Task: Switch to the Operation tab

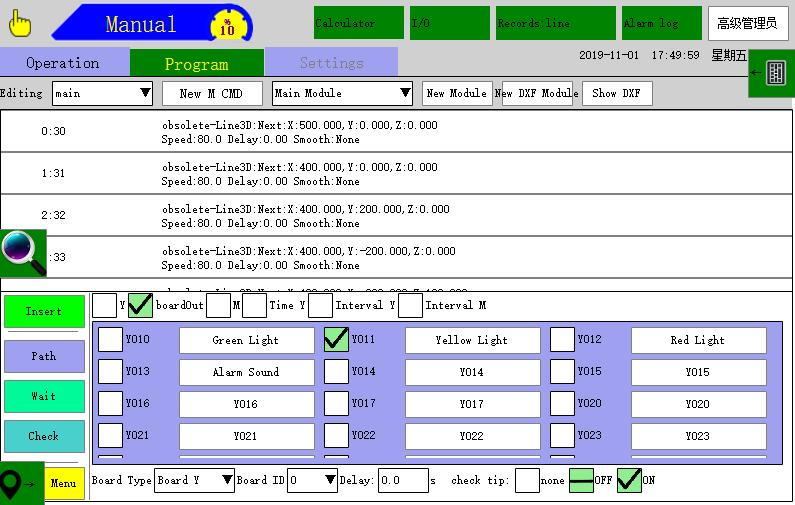Action: click(63, 63)
